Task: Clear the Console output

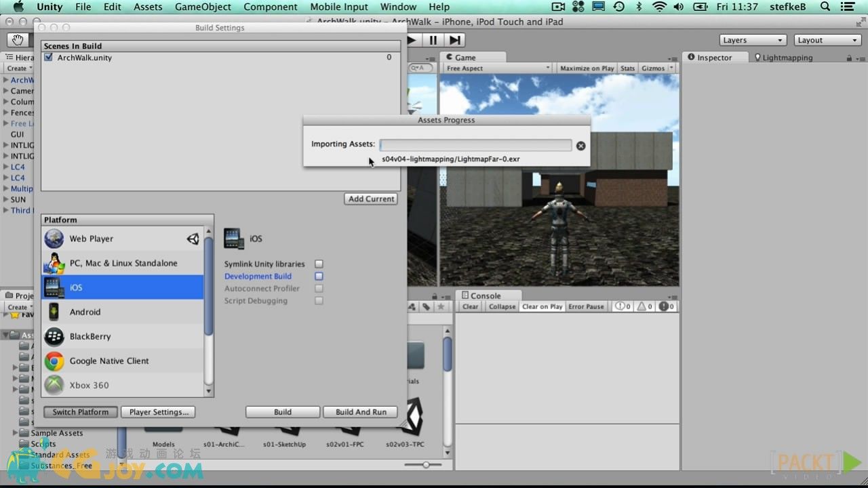Action: (x=471, y=306)
